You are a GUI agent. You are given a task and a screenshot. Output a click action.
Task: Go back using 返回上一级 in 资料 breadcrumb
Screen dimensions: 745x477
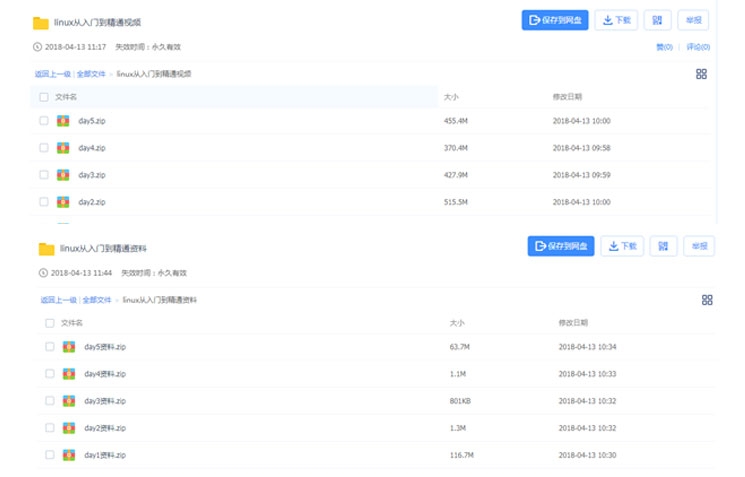pyautogui.click(x=58, y=300)
